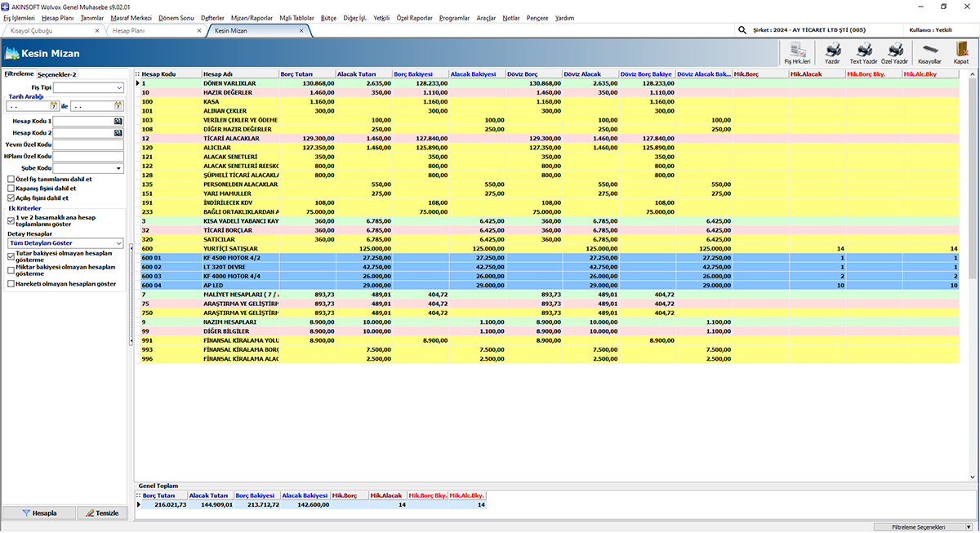980x533 pixels.
Task: Click the Temizle button
Action: click(x=102, y=513)
